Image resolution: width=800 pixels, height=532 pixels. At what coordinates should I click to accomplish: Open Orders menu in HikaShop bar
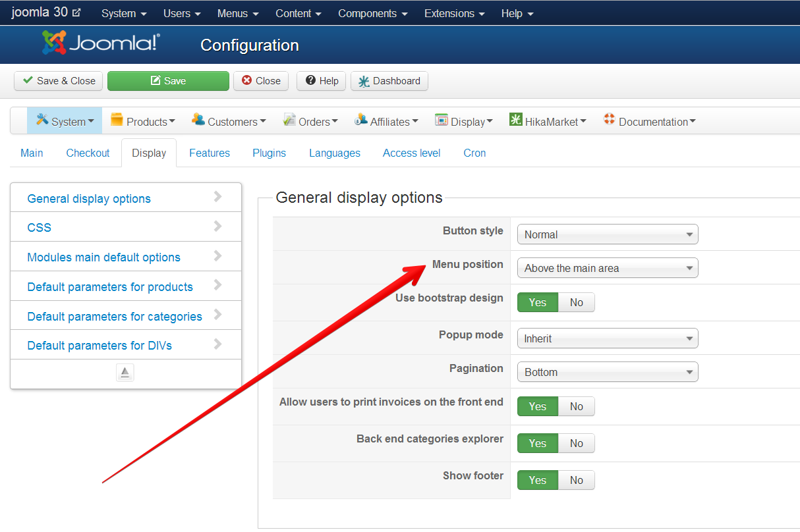310,121
